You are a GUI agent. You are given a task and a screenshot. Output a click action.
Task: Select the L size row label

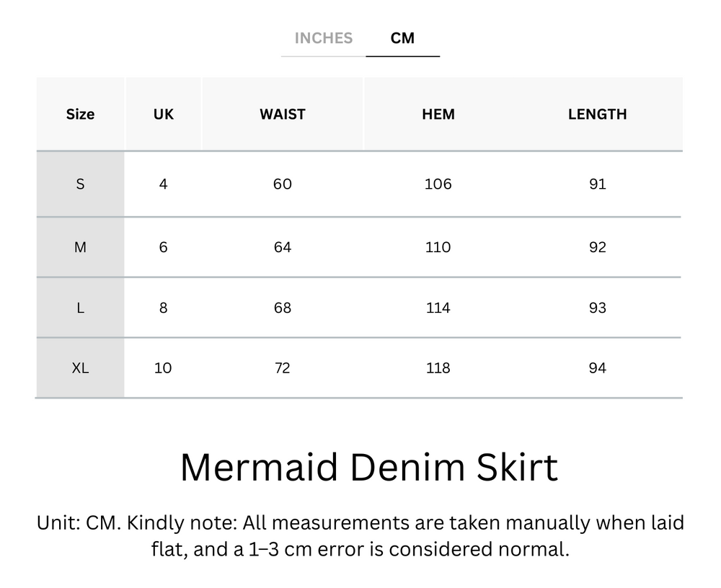(81, 308)
